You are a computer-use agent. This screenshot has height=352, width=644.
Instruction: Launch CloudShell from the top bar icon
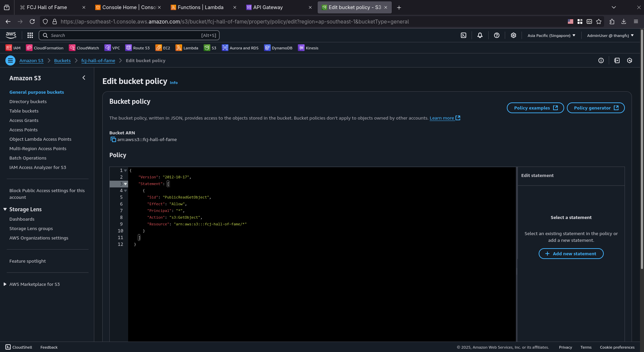click(x=464, y=35)
